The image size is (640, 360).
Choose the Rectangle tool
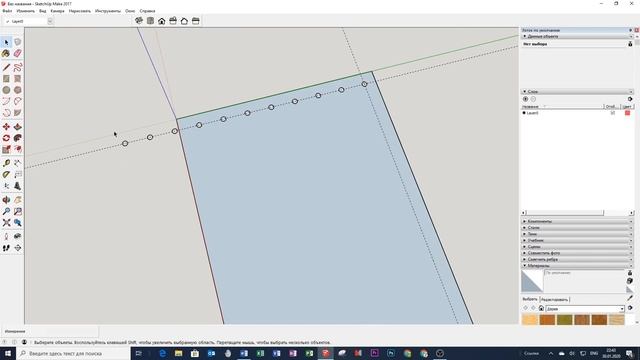tap(6, 79)
